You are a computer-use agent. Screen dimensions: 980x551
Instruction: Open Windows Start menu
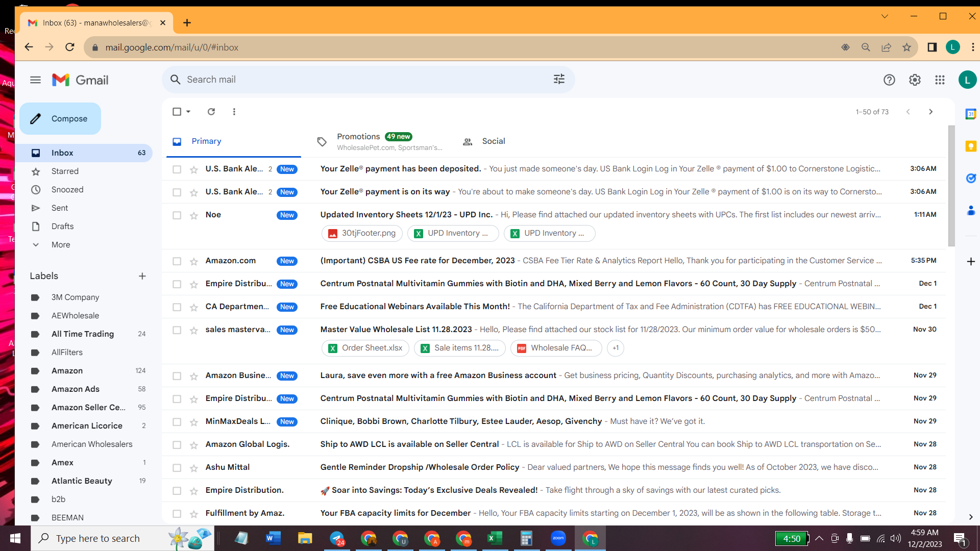click(x=15, y=538)
